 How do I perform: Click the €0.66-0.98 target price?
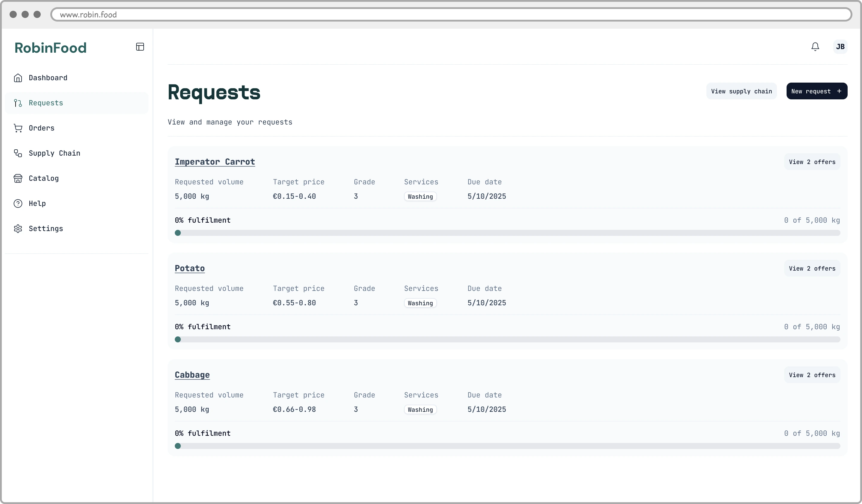pyautogui.click(x=294, y=409)
